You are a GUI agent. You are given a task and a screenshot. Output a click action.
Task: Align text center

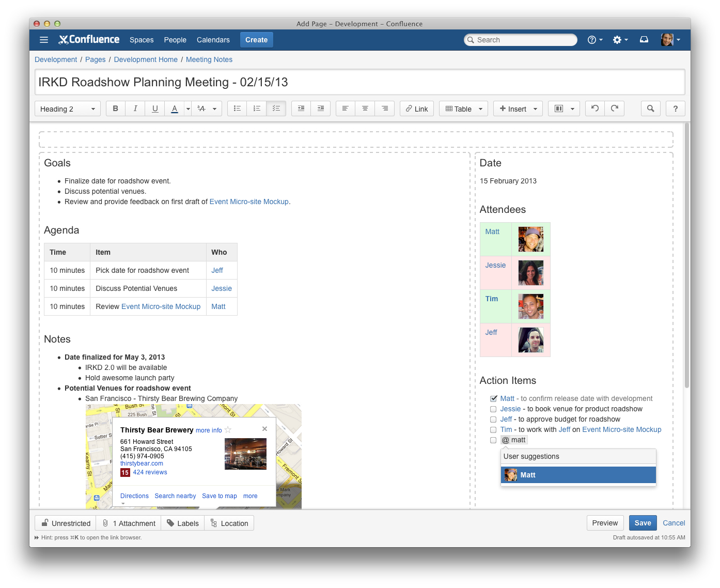(x=365, y=109)
